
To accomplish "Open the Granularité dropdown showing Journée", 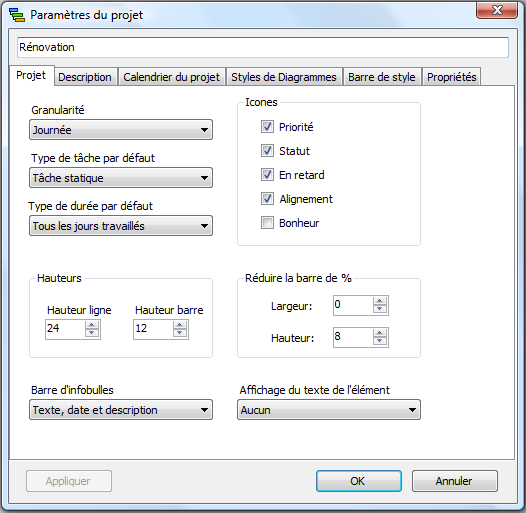I will coord(121,130).
